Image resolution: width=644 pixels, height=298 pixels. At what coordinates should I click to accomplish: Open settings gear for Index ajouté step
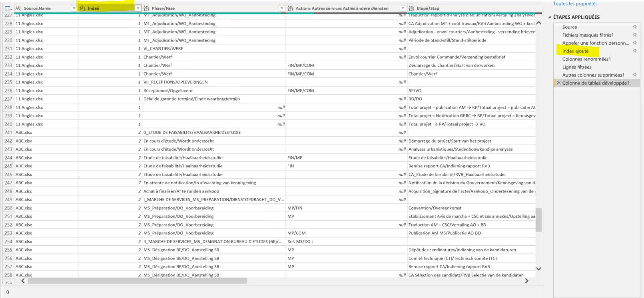[x=634, y=51]
